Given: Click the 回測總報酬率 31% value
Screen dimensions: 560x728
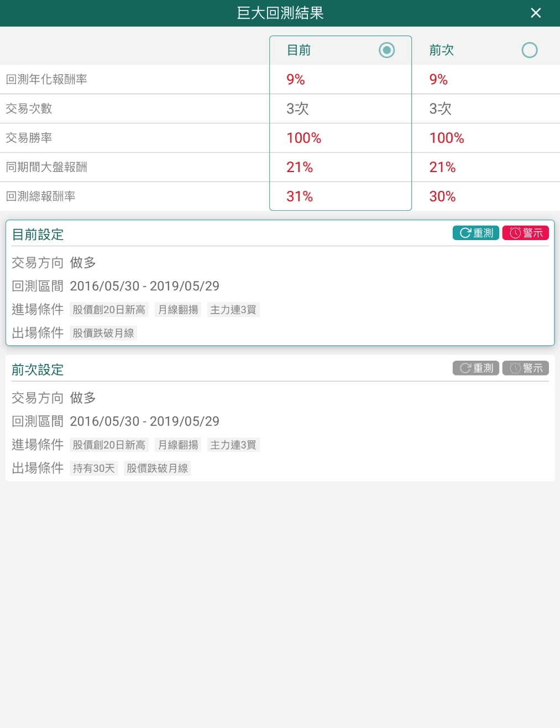Looking at the screenshot, I should point(299,196).
